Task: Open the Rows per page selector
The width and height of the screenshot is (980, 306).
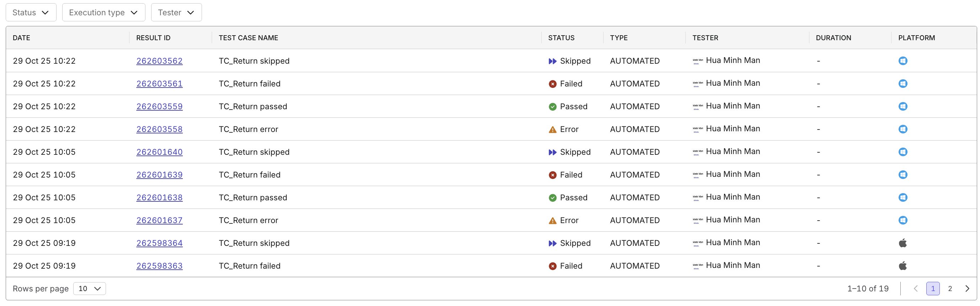Action: [x=89, y=289]
